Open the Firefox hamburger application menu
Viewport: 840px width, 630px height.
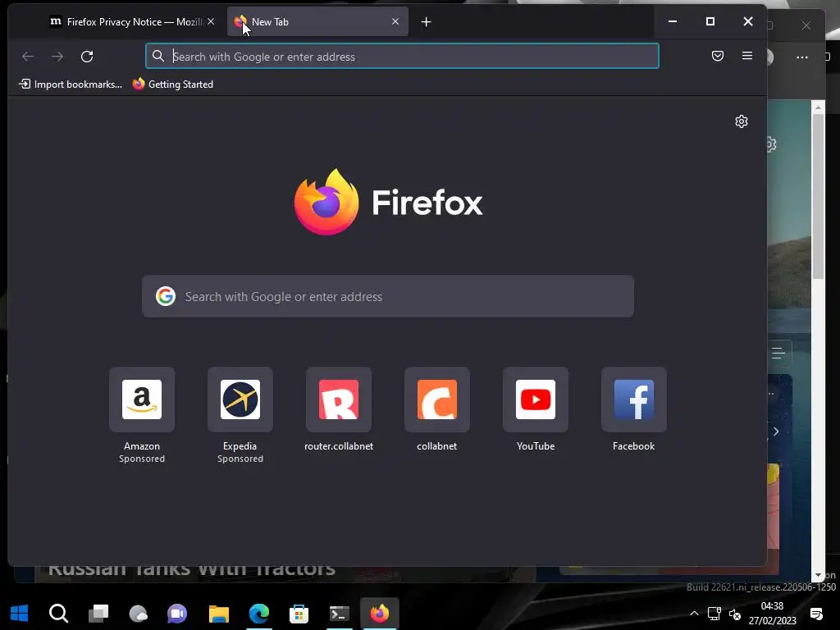pos(747,56)
